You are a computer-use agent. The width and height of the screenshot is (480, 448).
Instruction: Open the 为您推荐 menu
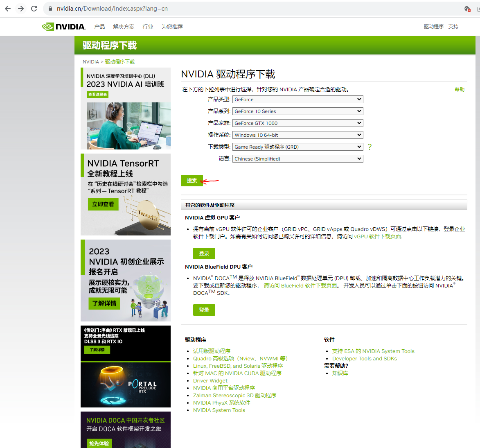(x=172, y=27)
